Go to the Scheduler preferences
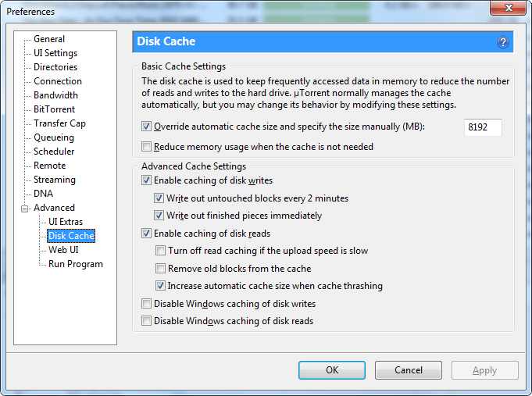Screen dimensions: 532x396 pyautogui.click(x=54, y=152)
